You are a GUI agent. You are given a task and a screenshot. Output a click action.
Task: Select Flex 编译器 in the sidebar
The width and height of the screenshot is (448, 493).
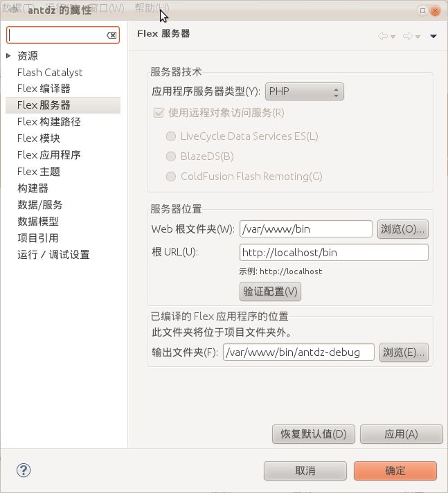point(44,89)
